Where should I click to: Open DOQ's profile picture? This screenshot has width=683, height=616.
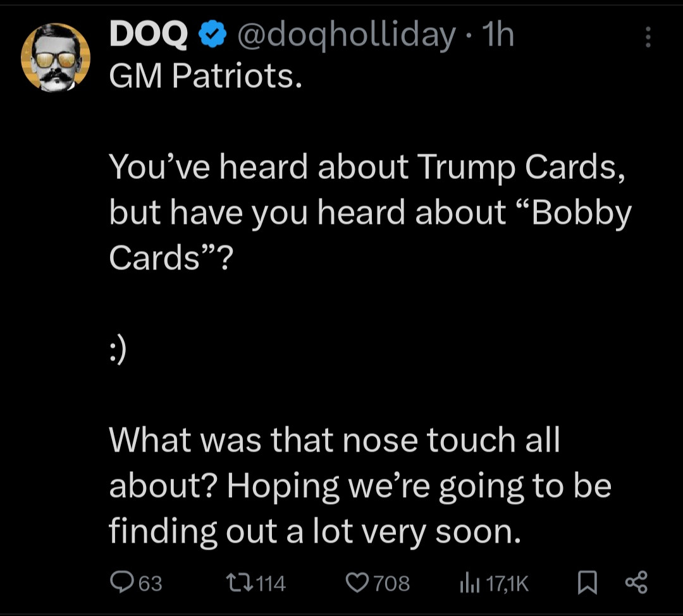(56, 58)
